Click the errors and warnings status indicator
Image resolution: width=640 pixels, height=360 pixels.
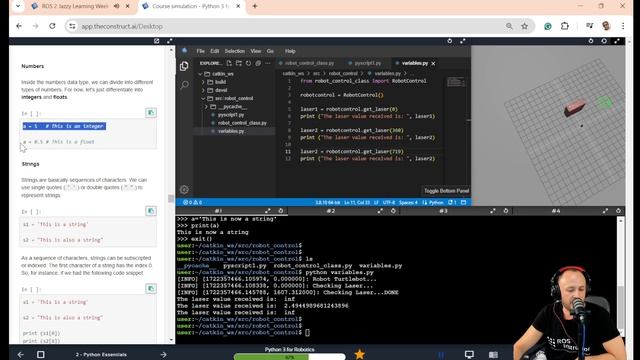(x=192, y=202)
